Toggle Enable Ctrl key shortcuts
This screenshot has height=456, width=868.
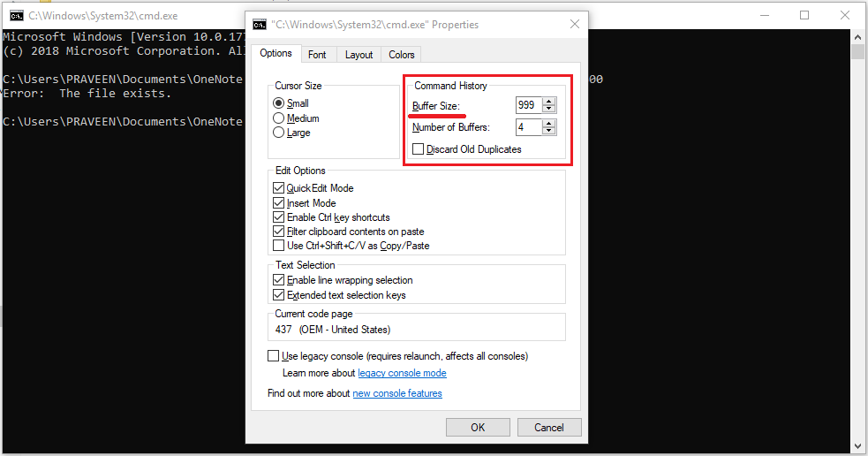pos(278,217)
